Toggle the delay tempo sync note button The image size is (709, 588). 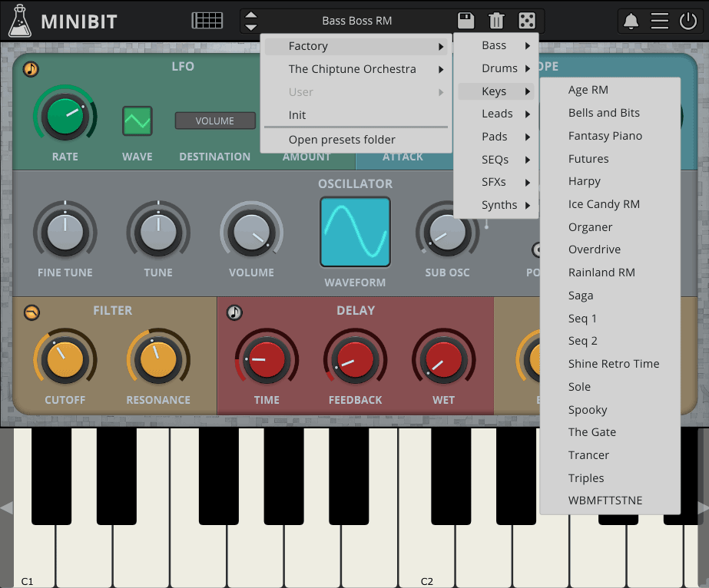click(235, 312)
